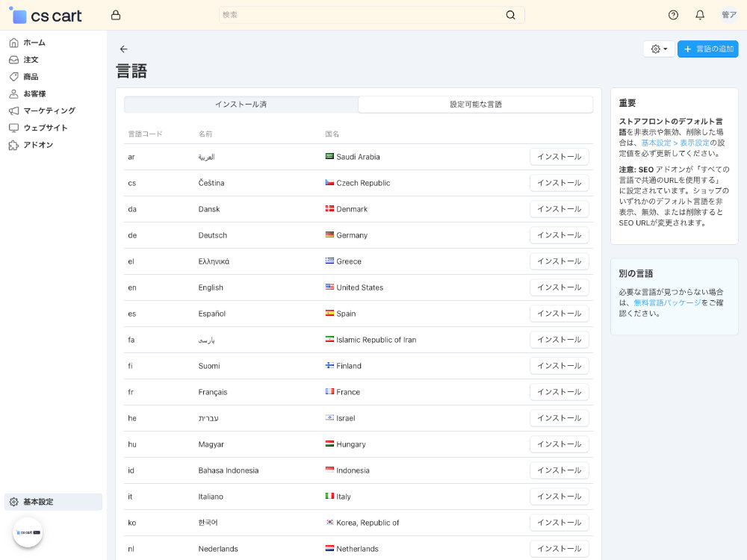
Task: Click the search magnifier icon
Action: (x=511, y=15)
